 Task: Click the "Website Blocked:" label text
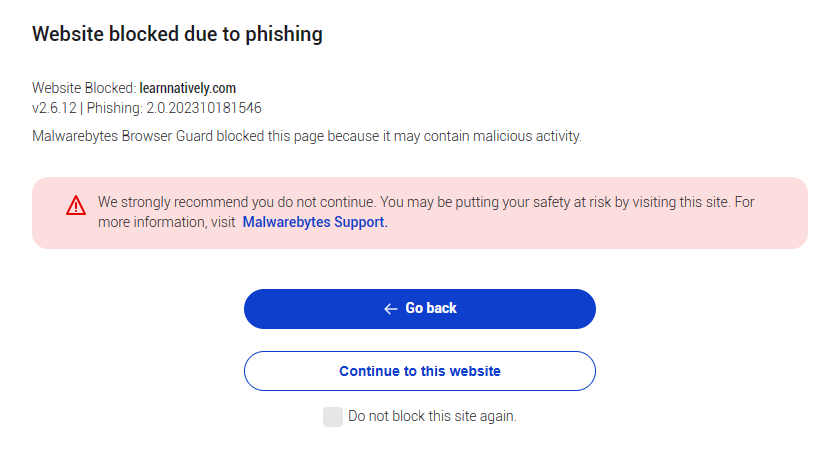point(84,88)
